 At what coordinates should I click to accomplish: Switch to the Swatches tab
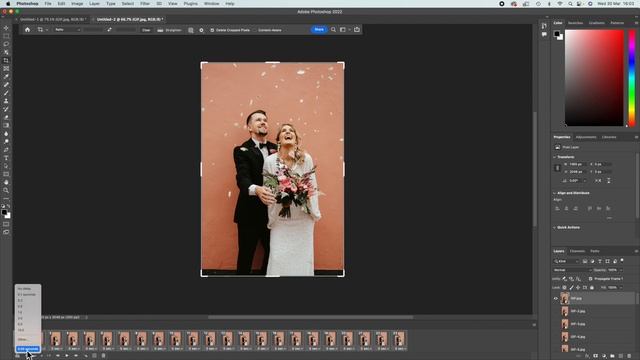point(576,23)
